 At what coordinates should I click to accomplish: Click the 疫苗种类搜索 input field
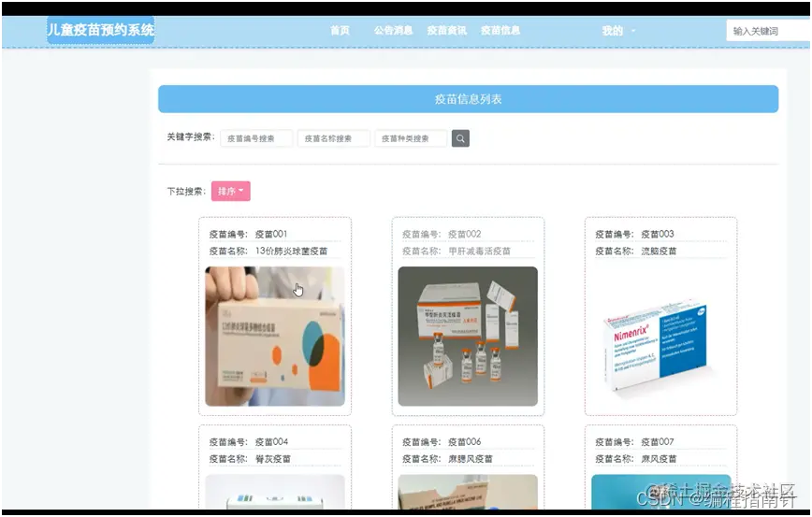(x=411, y=138)
